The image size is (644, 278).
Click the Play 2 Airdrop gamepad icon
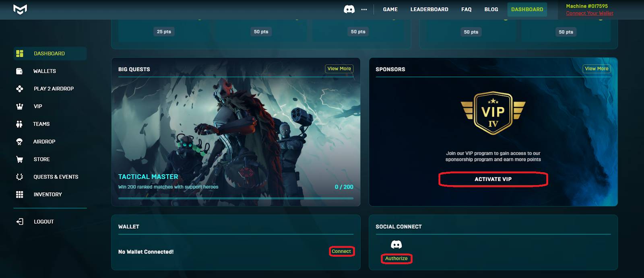[x=19, y=89]
